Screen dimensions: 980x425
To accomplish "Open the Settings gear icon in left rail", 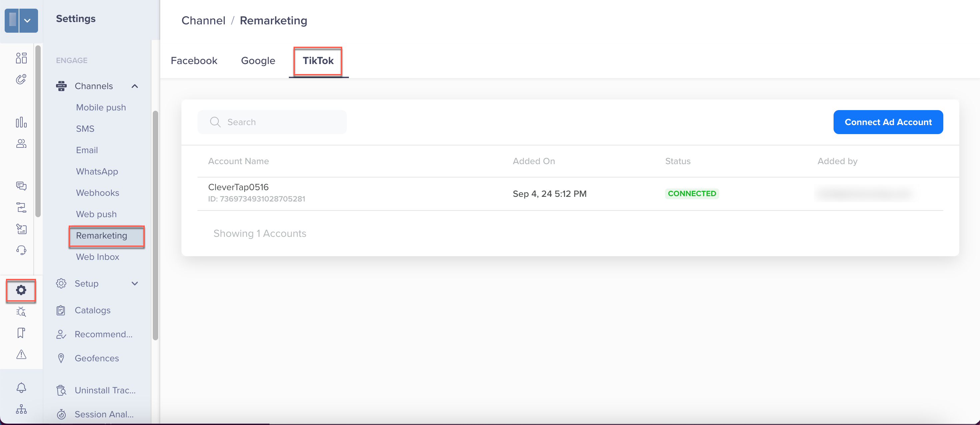I will click(21, 290).
